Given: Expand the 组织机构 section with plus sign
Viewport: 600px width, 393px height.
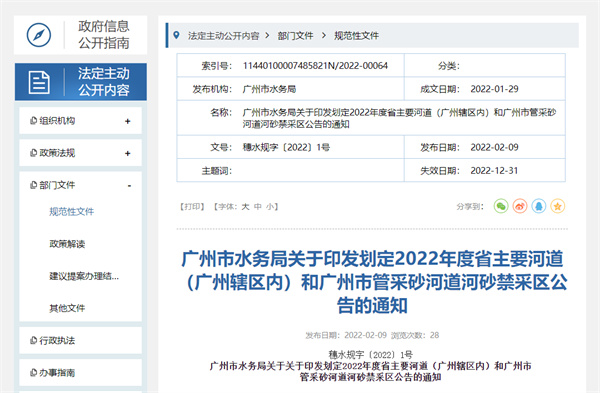Looking at the screenshot, I should pyautogui.click(x=128, y=121).
